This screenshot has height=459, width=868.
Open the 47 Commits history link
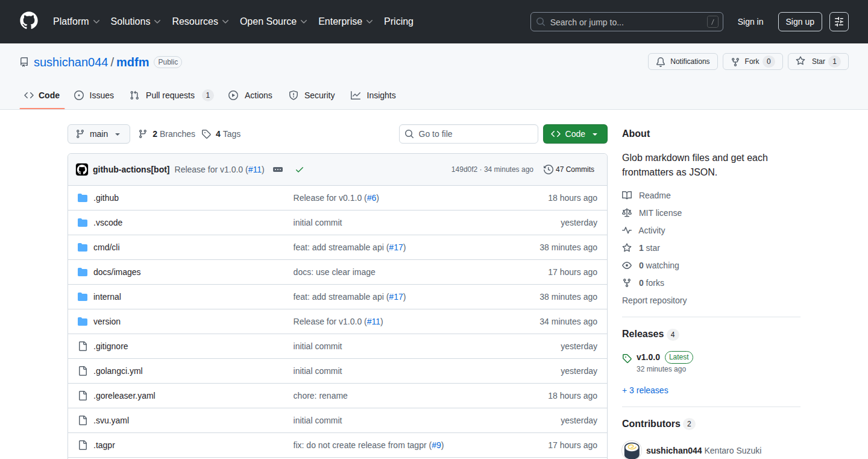569,169
